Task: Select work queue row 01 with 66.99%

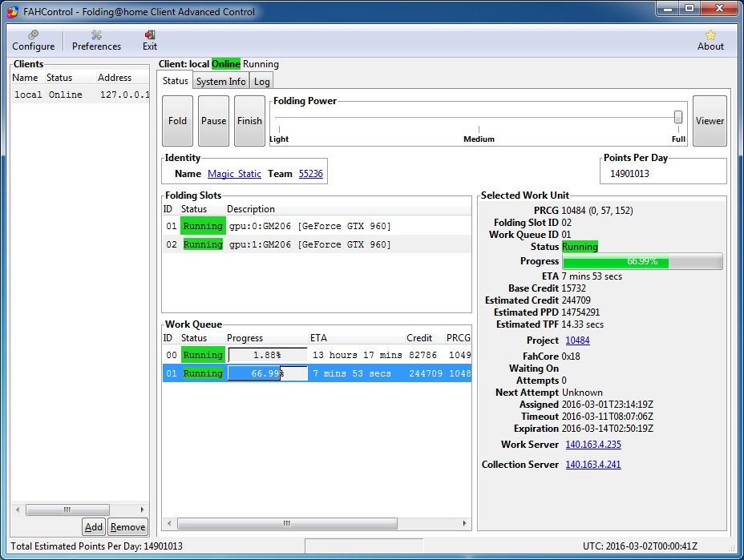Action: pos(317,373)
